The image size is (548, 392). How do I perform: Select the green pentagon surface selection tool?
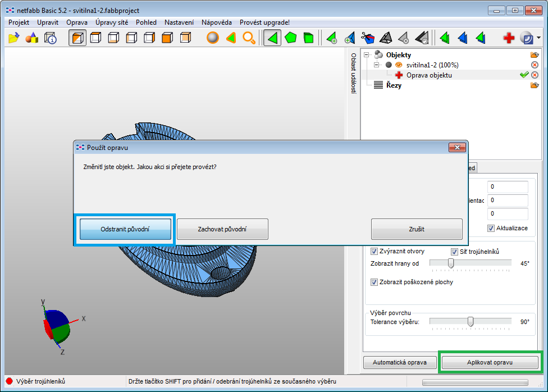pos(291,38)
